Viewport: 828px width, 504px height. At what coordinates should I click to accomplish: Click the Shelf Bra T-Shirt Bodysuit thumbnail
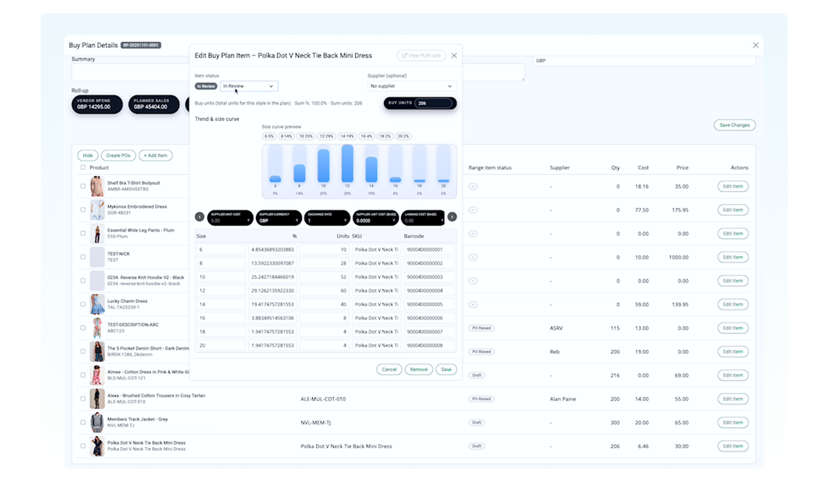point(97,186)
